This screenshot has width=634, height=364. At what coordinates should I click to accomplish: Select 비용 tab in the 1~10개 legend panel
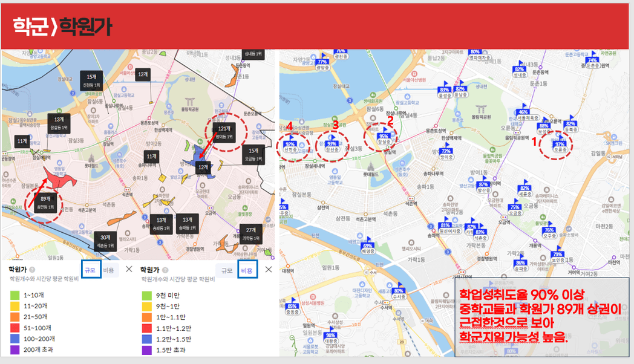(x=109, y=270)
